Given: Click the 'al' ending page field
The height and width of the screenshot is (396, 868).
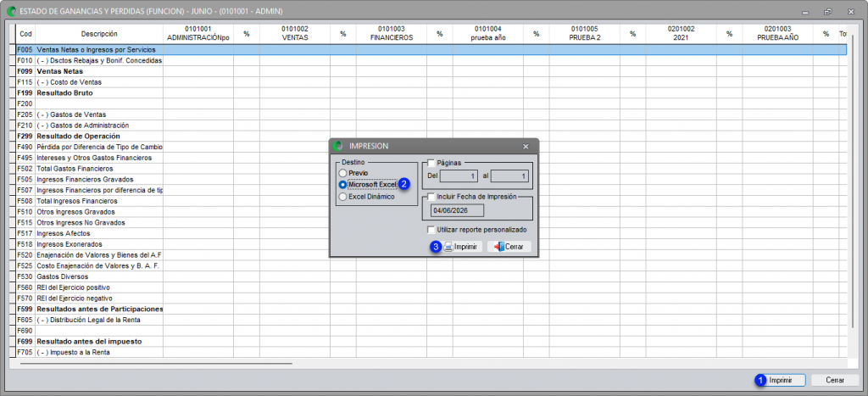Looking at the screenshot, I should pyautogui.click(x=509, y=176).
